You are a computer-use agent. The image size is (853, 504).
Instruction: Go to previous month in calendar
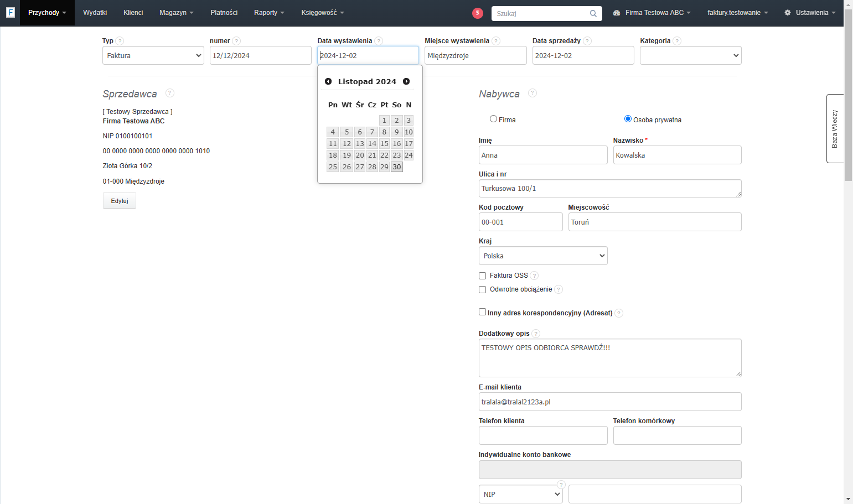328,81
